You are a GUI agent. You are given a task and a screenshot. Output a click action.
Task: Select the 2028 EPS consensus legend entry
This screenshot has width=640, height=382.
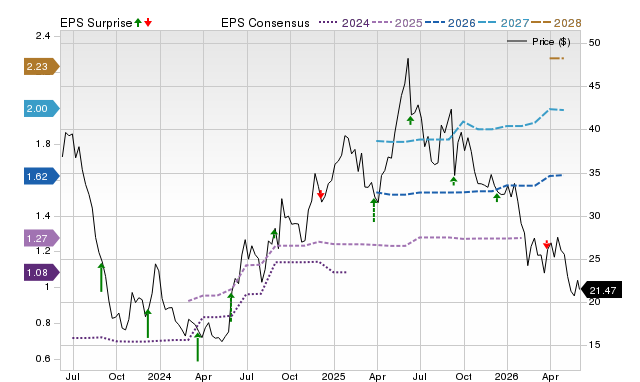556,23
